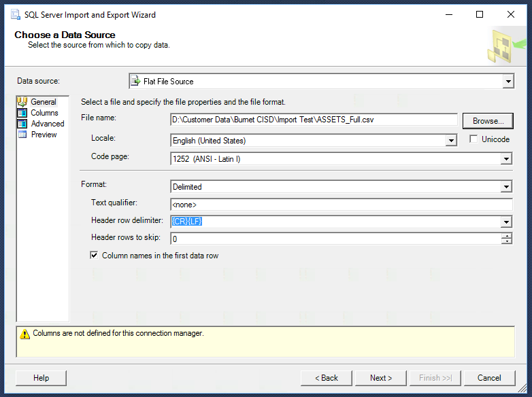Viewport: 532px width, 397px height.
Task: Click the disabled Finish >>| button
Action: (x=435, y=378)
